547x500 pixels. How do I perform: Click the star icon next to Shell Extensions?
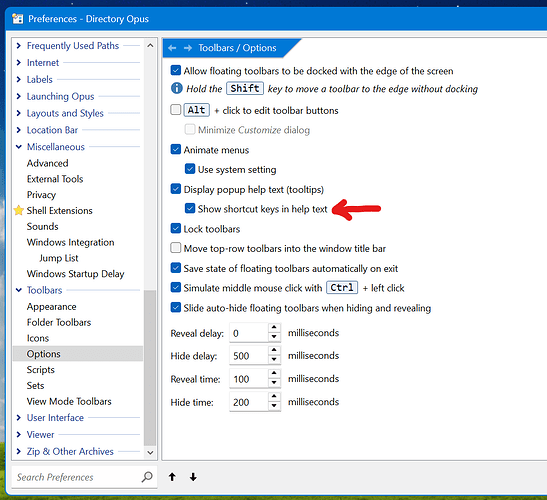tap(18, 210)
